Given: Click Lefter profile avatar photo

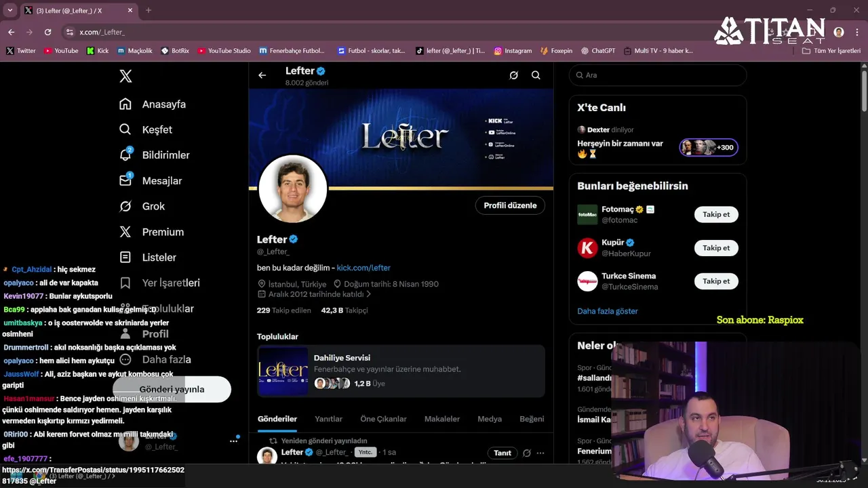Looking at the screenshot, I should click(293, 189).
